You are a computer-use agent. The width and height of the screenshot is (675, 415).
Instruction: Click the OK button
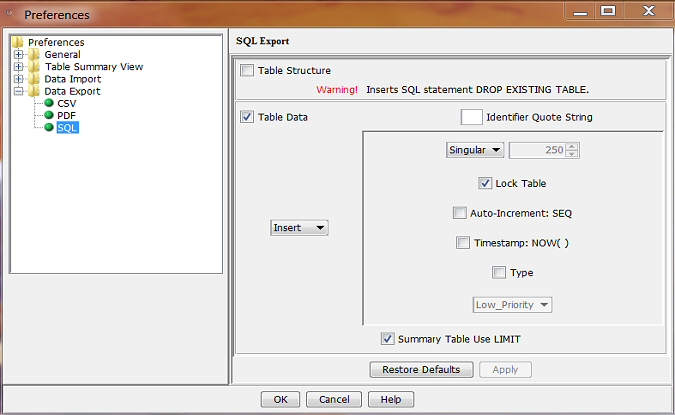[x=280, y=399]
